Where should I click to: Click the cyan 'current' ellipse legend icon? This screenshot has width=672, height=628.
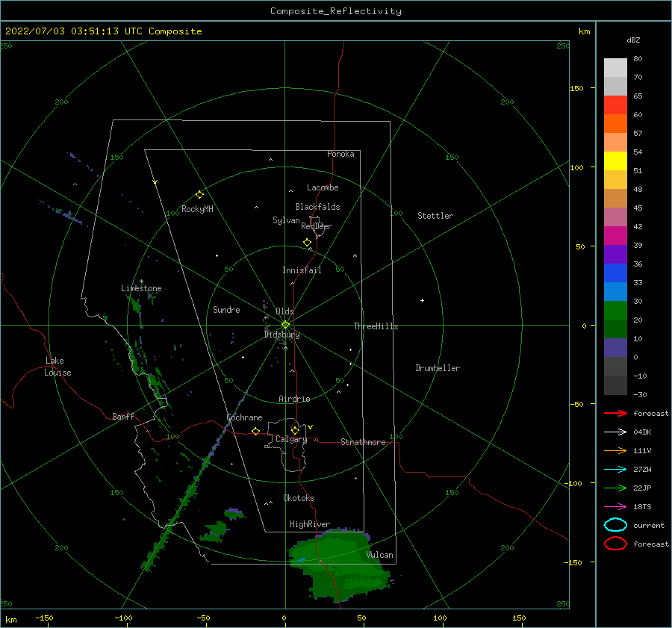615,525
